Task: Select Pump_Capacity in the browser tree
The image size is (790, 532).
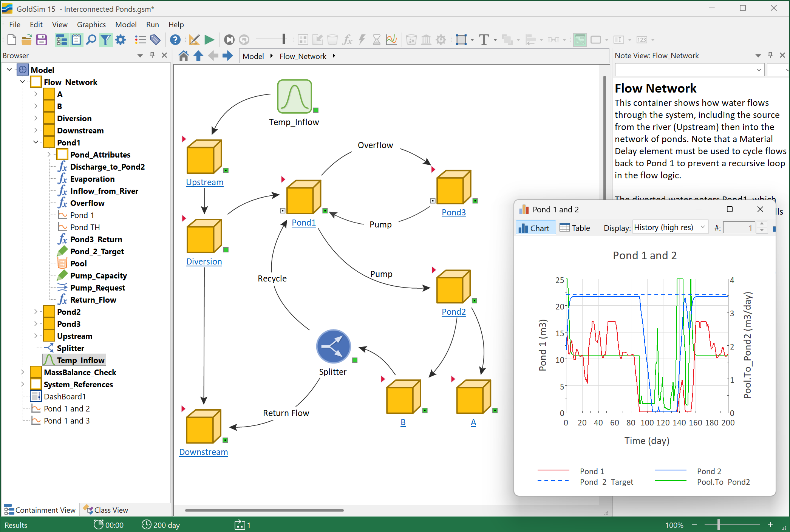Action: [x=98, y=275]
